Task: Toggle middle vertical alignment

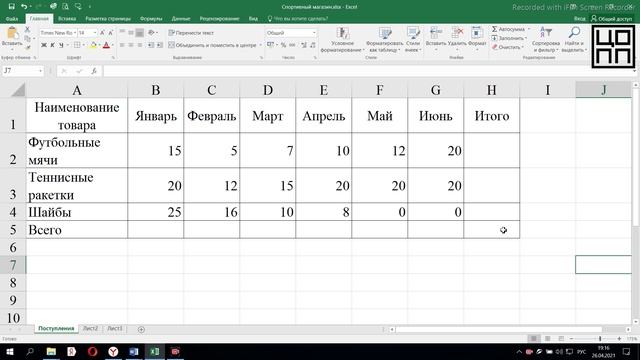Action: point(131,32)
